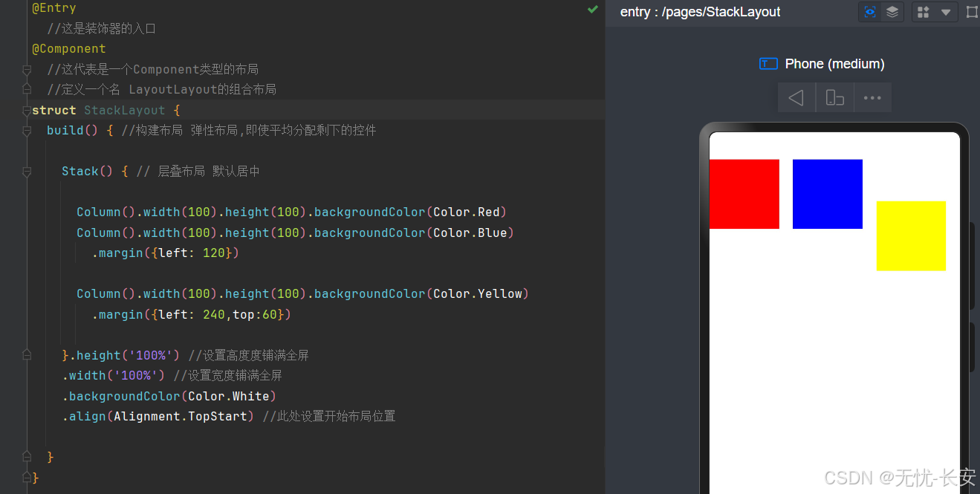This screenshot has width=980, height=494.
Task: Select the red square in the preview
Action: click(744, 194)
